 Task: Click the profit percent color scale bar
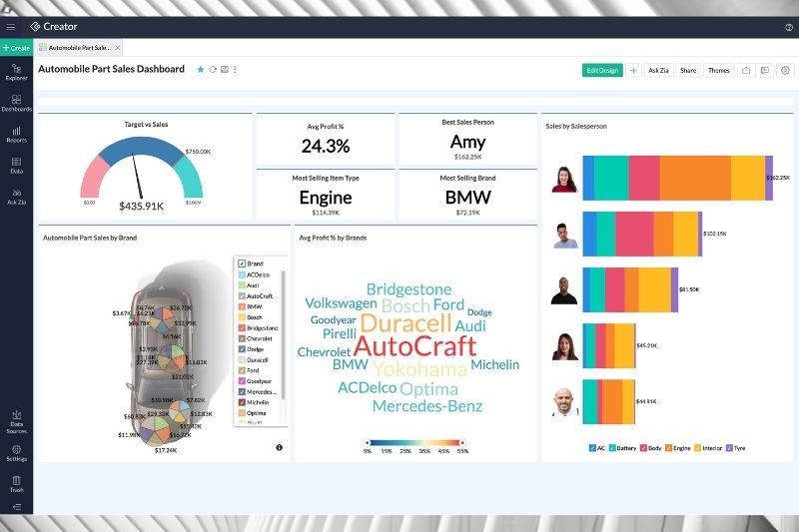(414, 442)
